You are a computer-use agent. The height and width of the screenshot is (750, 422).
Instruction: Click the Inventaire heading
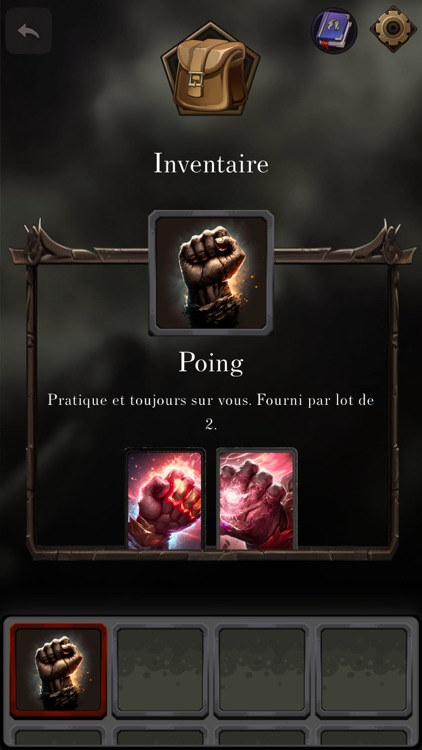211,164
